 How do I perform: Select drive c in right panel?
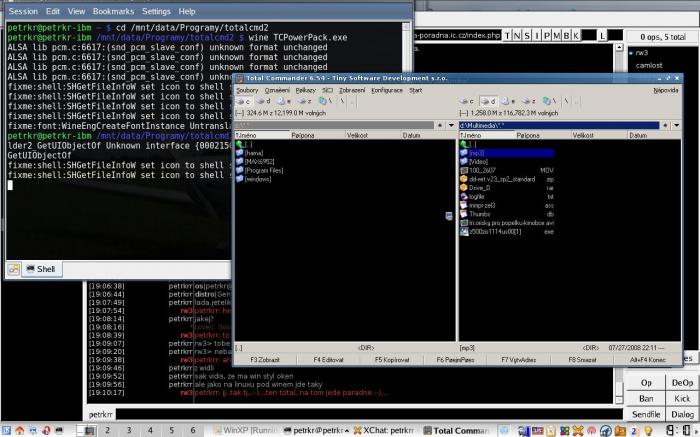467,101
